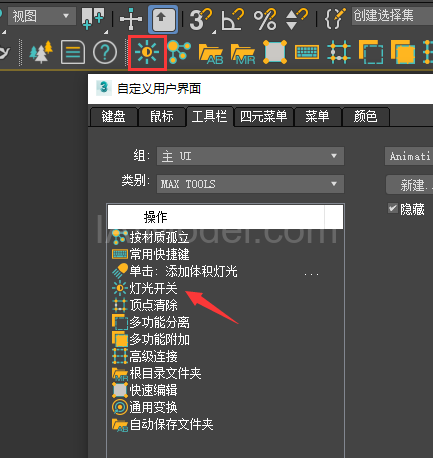Click the keyboard shortcuts toolbar icon
The height and width of the screenshot is (458, 433).
pyautogui.click(x=307, y=52)
